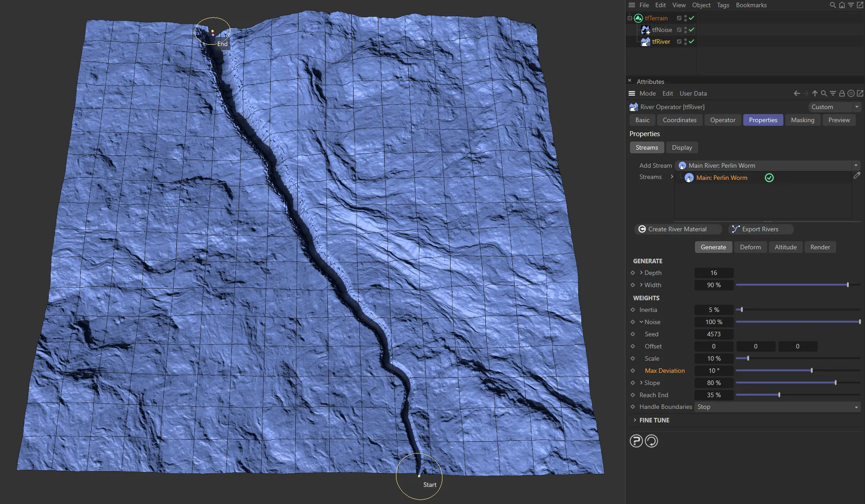865x504 pixels.
Task: Switch to the Masking tab
Action: (x=803, y=120)
